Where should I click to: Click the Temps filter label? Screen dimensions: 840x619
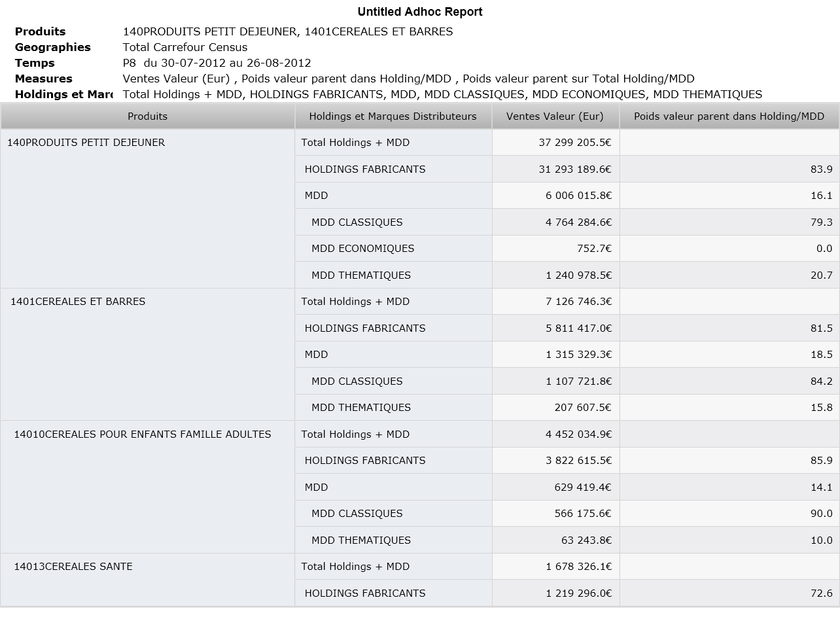[35, 63]
